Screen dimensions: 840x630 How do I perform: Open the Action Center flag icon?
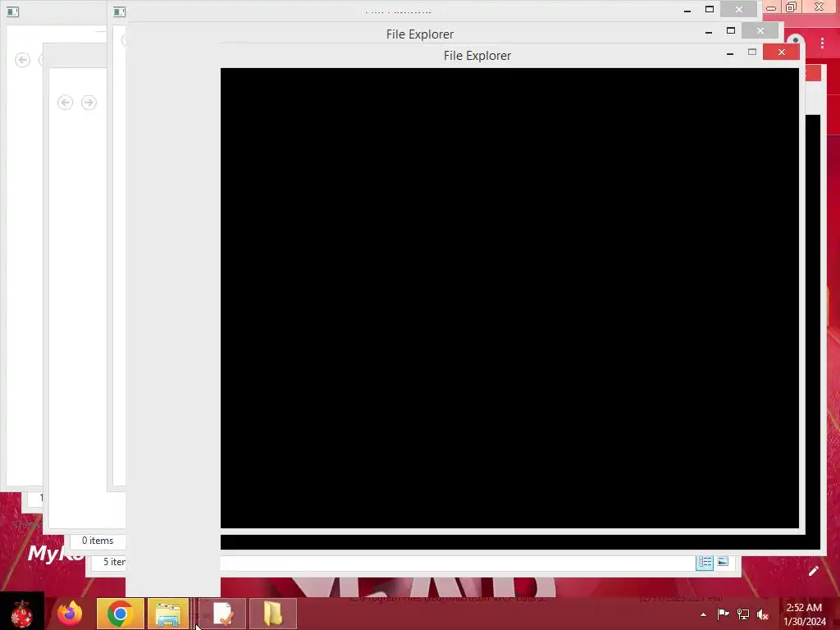pos(724,614)
